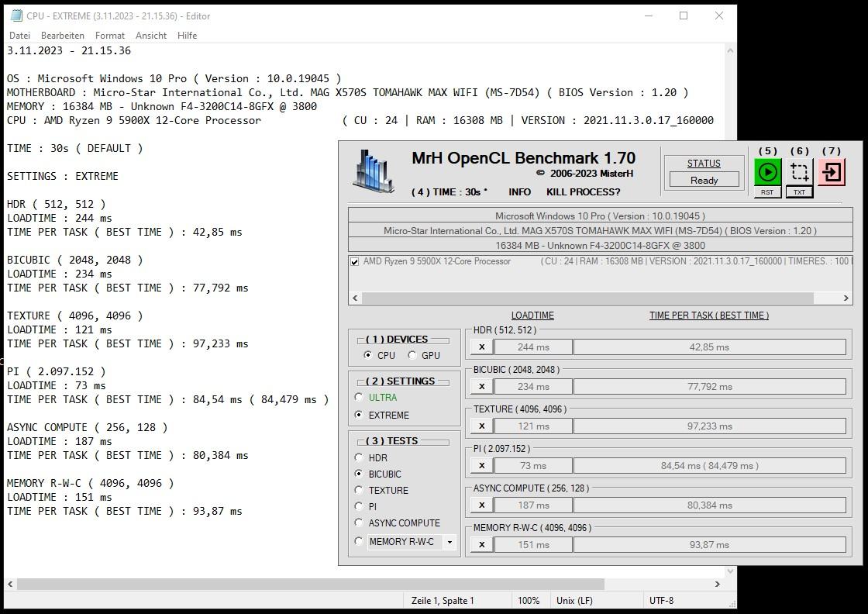Click the X button for the MEMORY R-W-C result

(x=481, y=545)
